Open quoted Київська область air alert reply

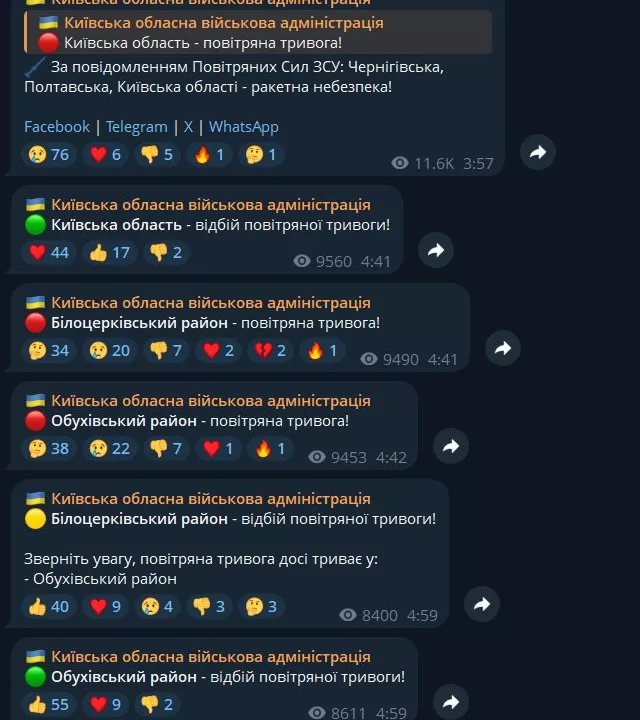click(x=258, y=33)
